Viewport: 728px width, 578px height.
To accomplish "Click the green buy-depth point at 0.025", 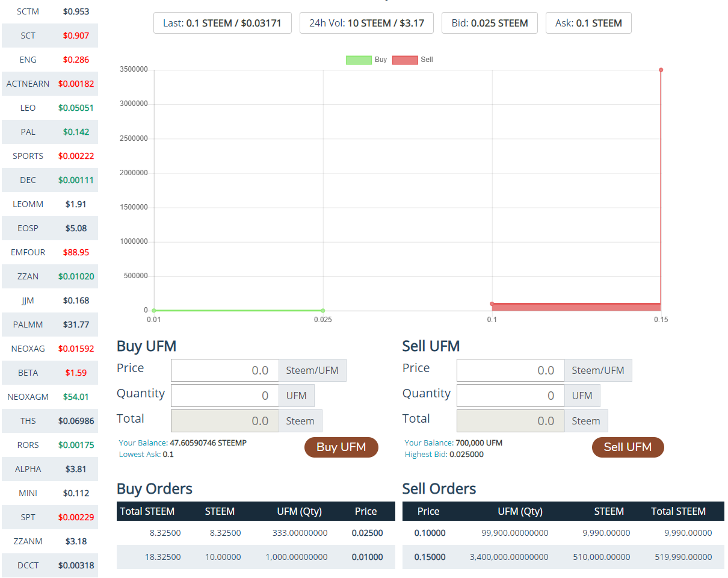I will click(x=323, y=311).
